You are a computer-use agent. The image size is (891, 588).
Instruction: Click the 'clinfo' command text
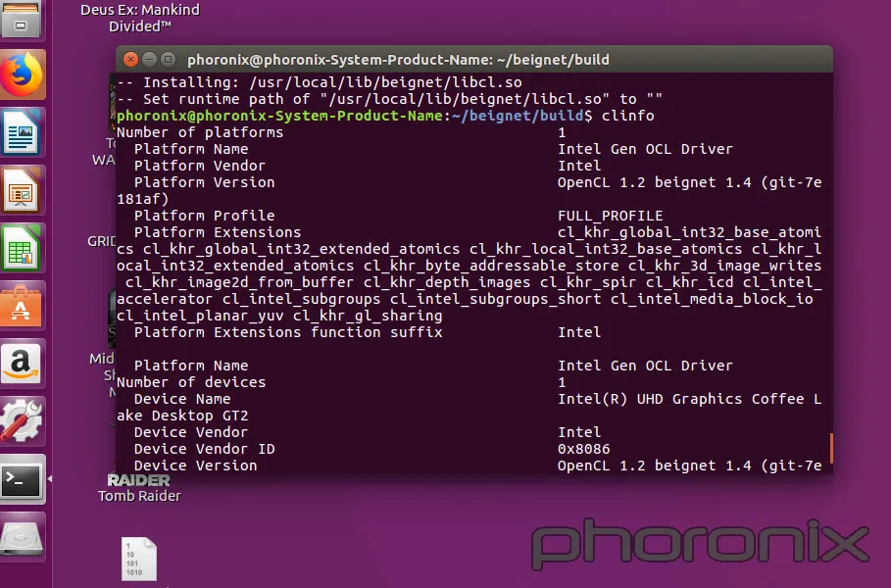[x=628, y=116]
